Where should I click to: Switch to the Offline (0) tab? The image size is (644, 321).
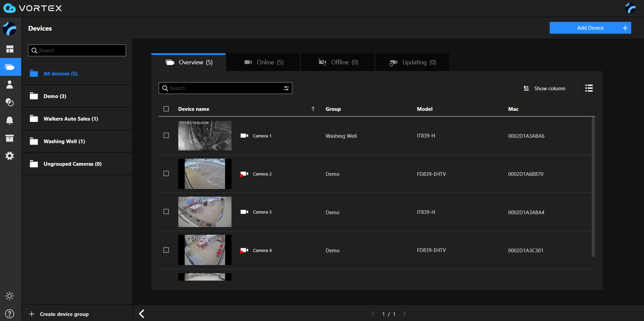(x=338, y=62)
